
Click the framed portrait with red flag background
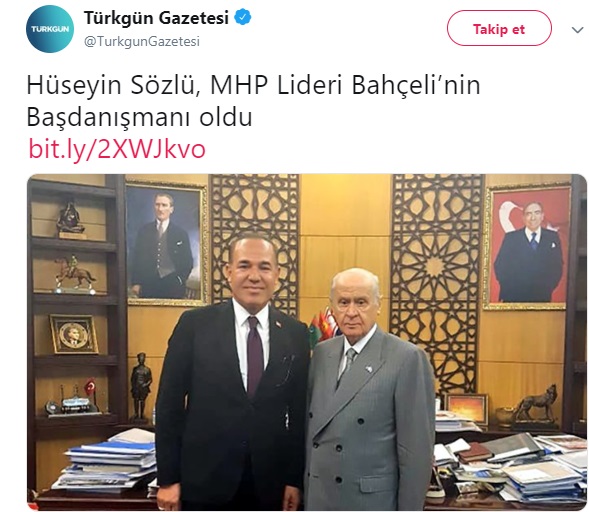(527, 247)
